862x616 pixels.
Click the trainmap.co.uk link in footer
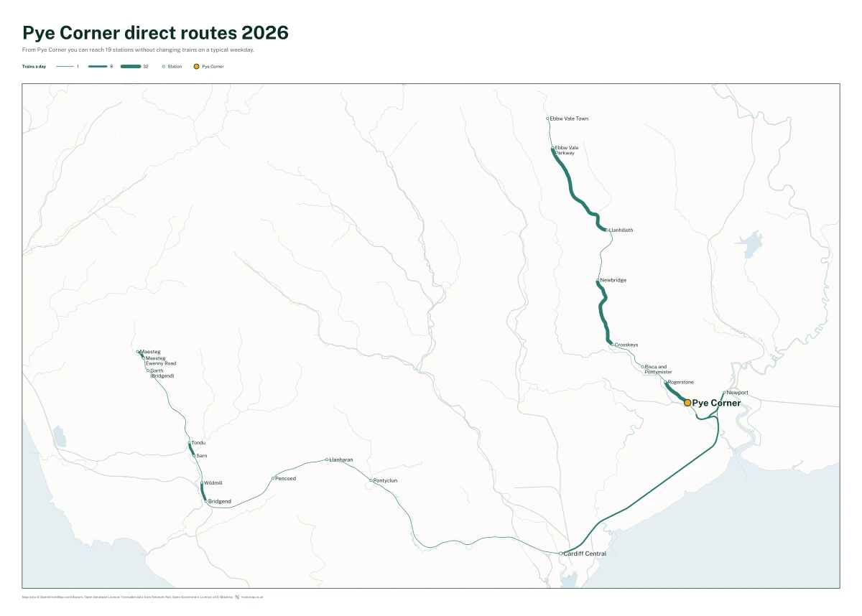[252, 597]
